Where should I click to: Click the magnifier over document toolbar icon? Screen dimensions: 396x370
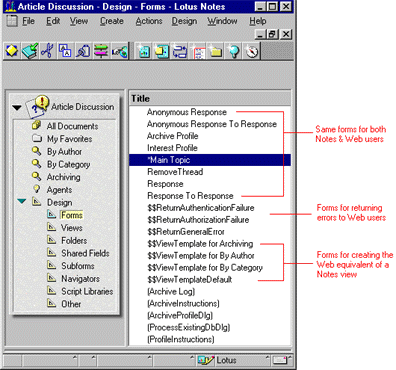point(83,51)
